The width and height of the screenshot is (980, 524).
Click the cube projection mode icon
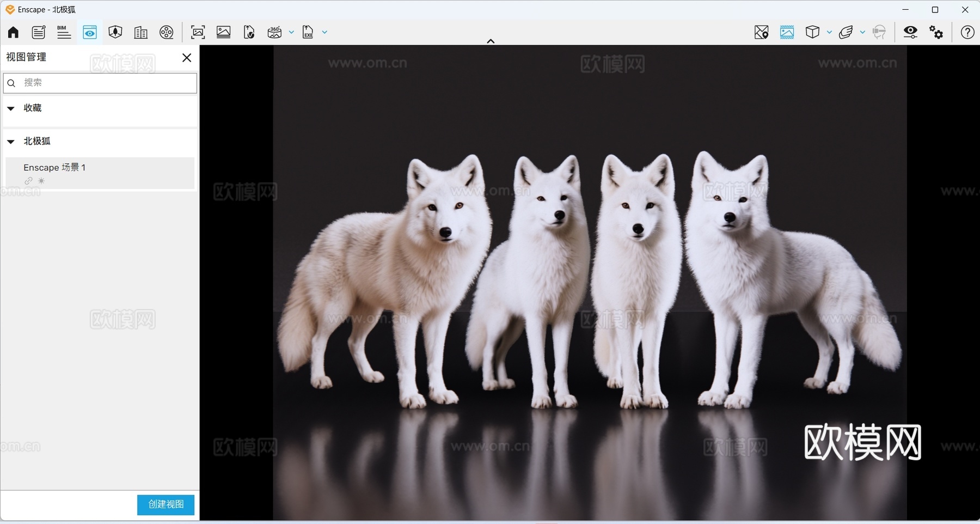pyautogui.click(x=812, y=32)
